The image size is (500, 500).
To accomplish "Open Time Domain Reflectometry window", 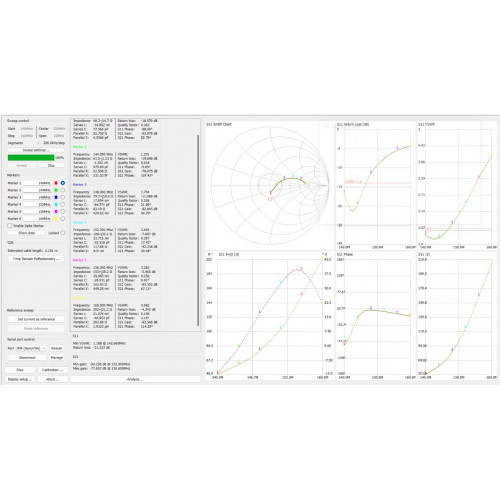I will pyautogui.click(x=36, y=259).
